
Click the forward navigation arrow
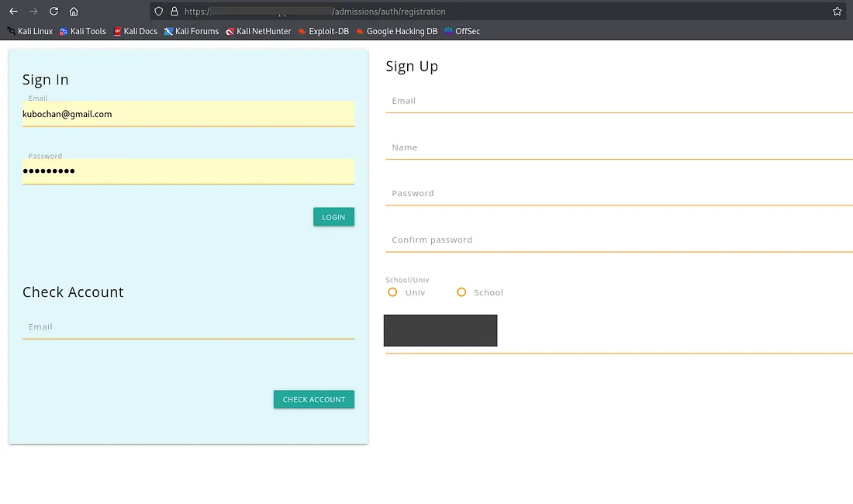[33, 12]
